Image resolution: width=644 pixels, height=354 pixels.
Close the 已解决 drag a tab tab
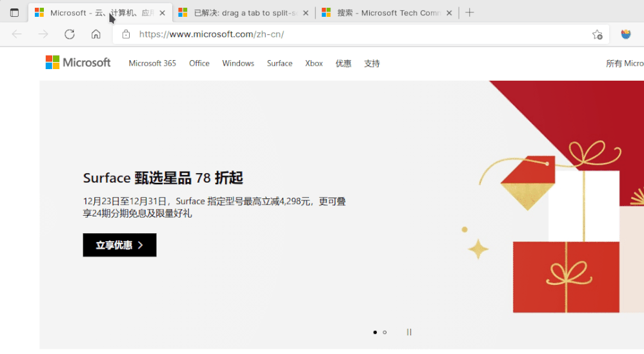pyautogui.click(x=306, y=13)
